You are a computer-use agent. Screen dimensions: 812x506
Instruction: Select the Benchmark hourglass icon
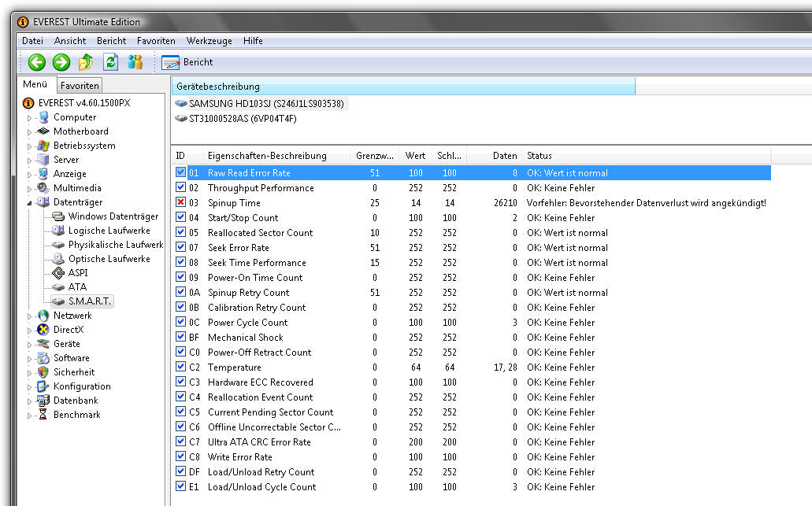(43, 415)
